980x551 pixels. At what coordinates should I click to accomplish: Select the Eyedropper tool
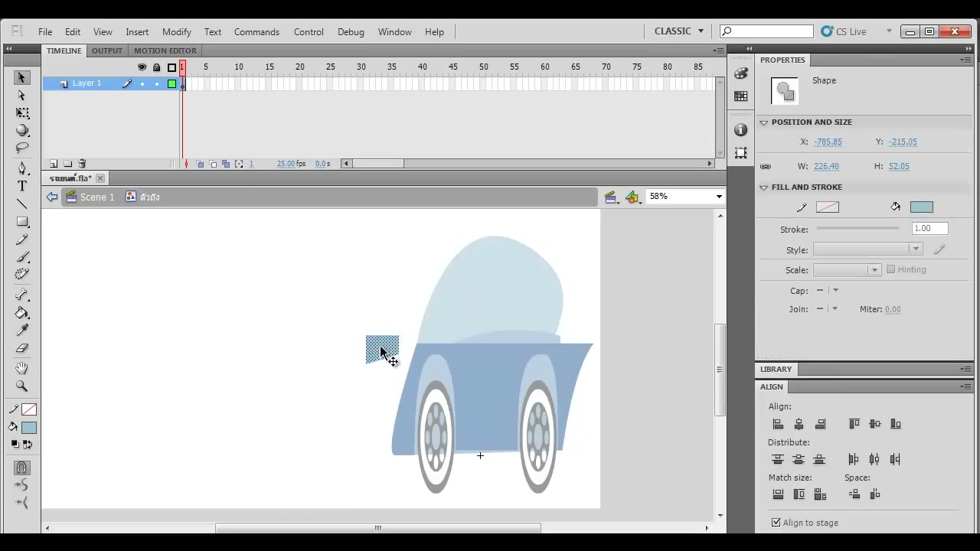tap(22, 331)
